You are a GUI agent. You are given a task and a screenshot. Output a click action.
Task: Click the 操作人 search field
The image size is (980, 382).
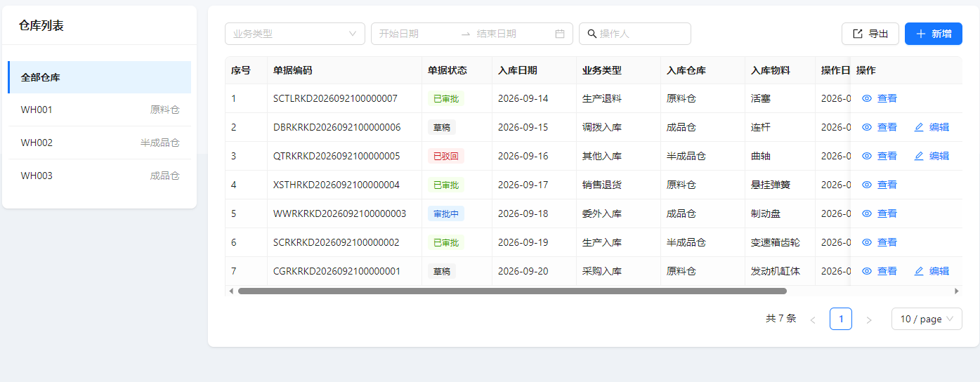(635, 34)
